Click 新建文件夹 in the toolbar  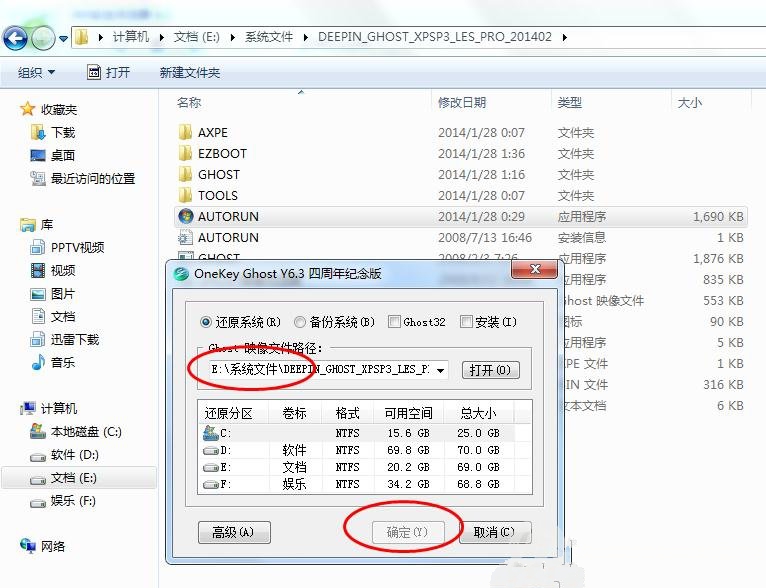click(x=189, y=72)
